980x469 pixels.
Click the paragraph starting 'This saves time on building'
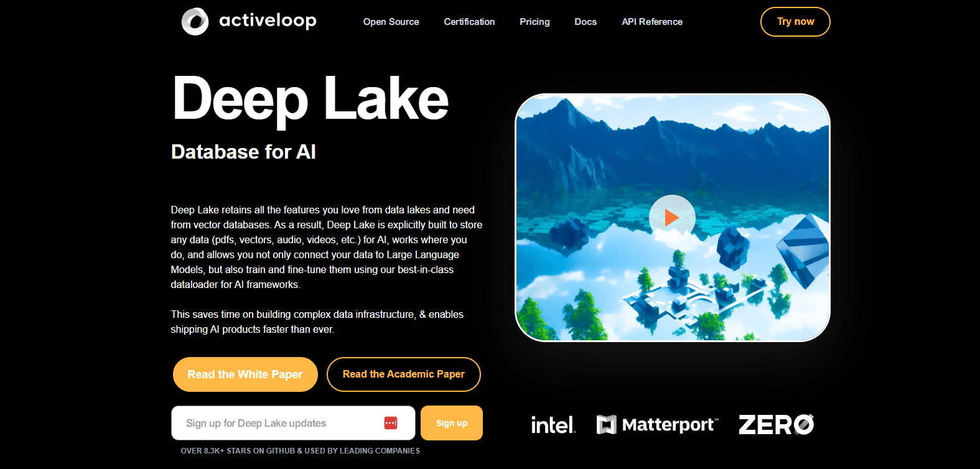click(317, 322)
